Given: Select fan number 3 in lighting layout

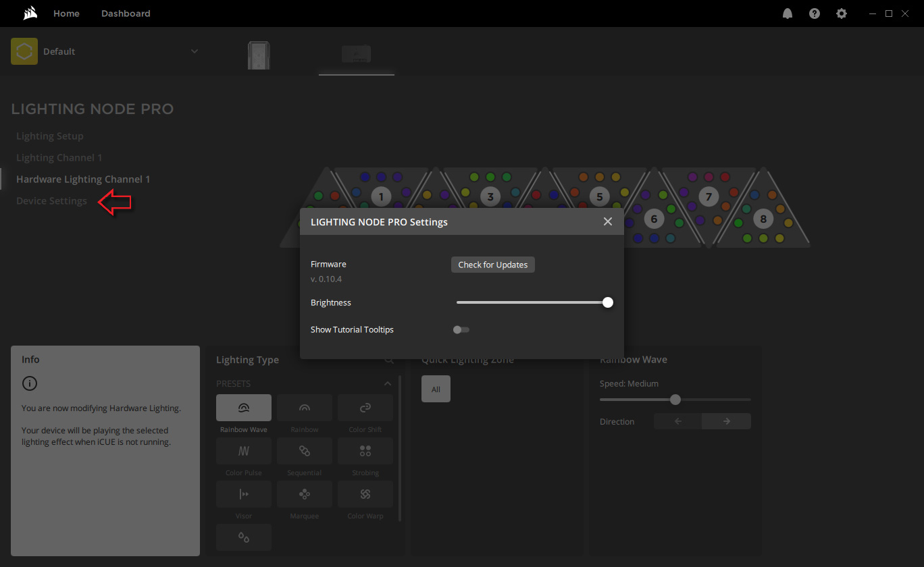Looking at the screenshot, I should 490,196.
